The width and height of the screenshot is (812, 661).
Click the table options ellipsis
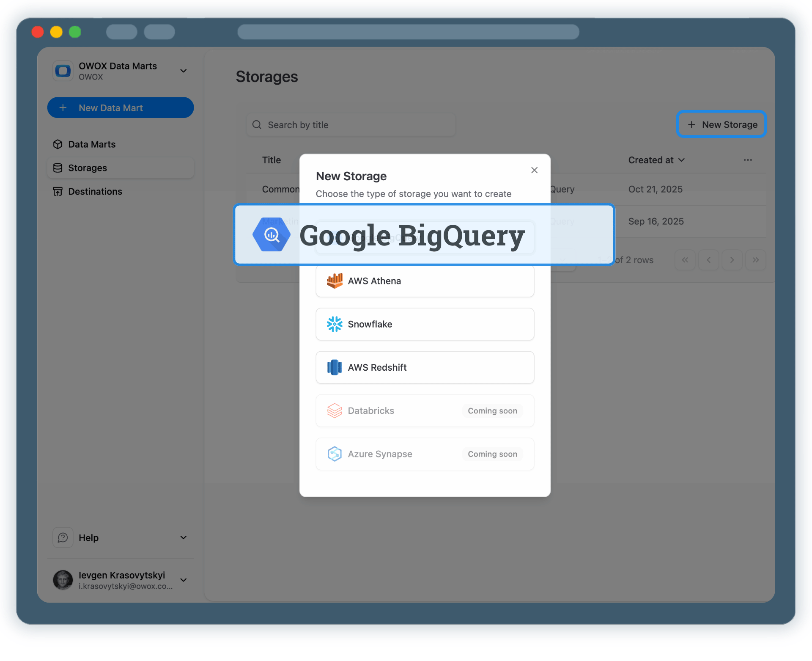(748, 160)
